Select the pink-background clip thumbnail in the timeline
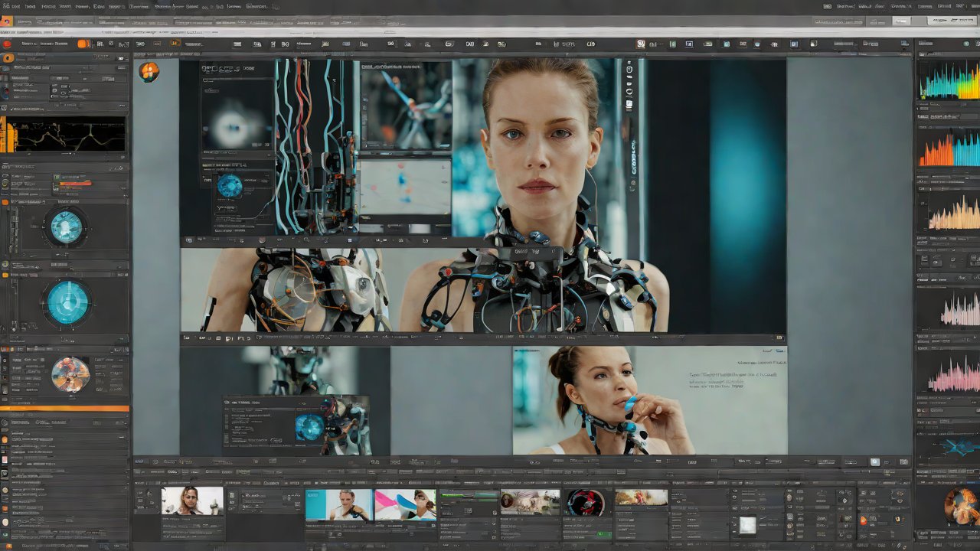The image size is (980, 551). [405, 505]
